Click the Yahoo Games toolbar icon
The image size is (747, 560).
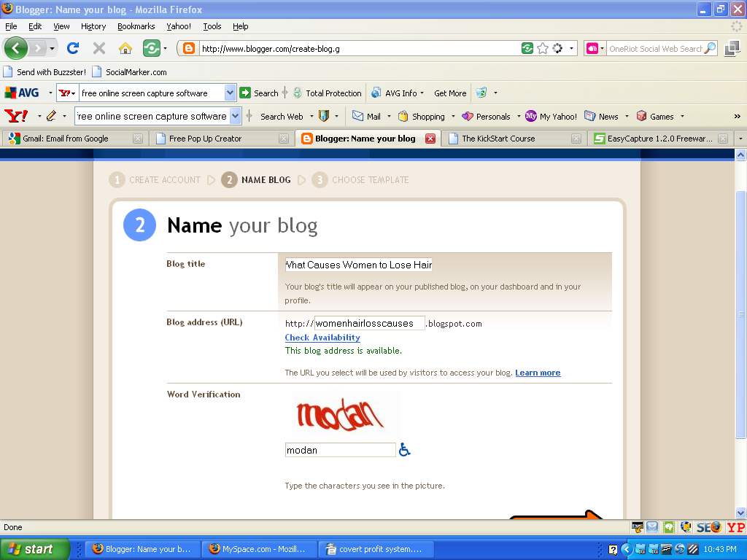[655, 116]
